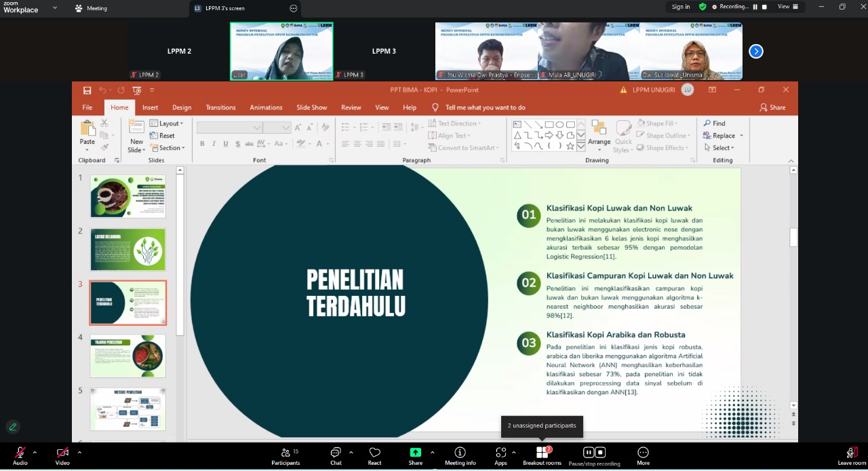Expand Zoom Workplace dropdown chevron
The width and height of the screenshot is (868, 471).
pos(55,8)
